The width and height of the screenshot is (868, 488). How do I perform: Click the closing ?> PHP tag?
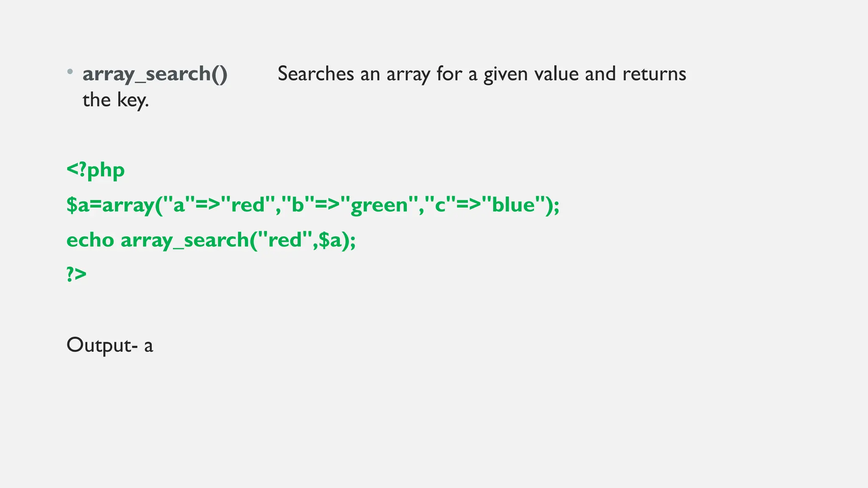coord(77,274)
